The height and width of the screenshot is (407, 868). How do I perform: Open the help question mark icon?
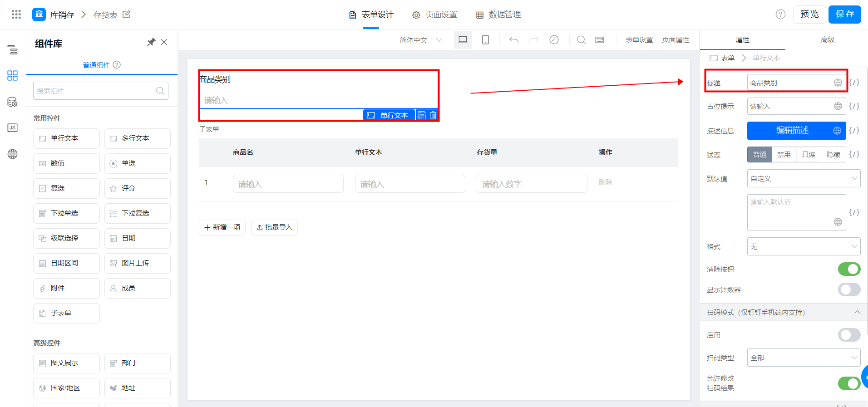[x=780, y=15]
